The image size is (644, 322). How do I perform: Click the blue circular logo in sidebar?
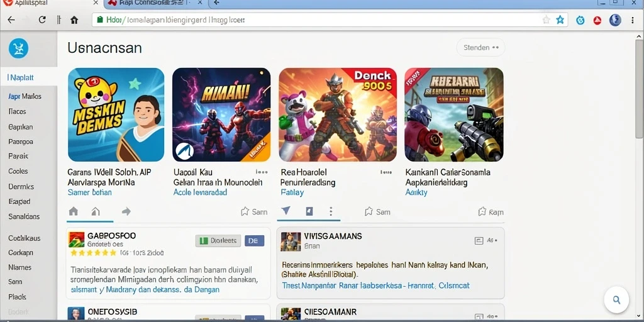(18, 48)
